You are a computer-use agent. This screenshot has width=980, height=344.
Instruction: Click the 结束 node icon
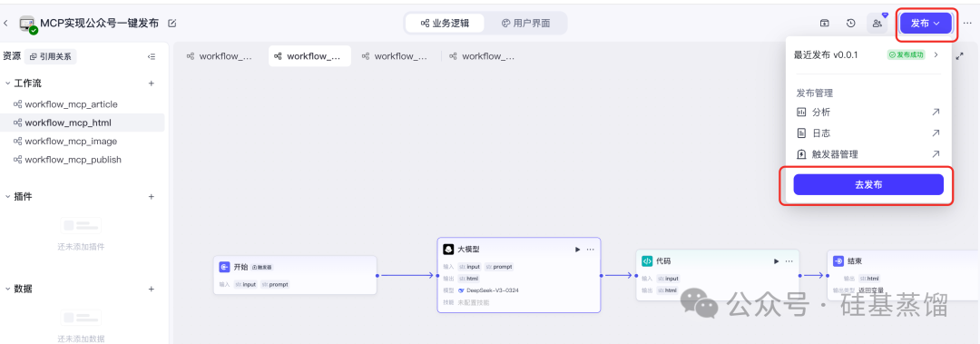tap(838, 260)
